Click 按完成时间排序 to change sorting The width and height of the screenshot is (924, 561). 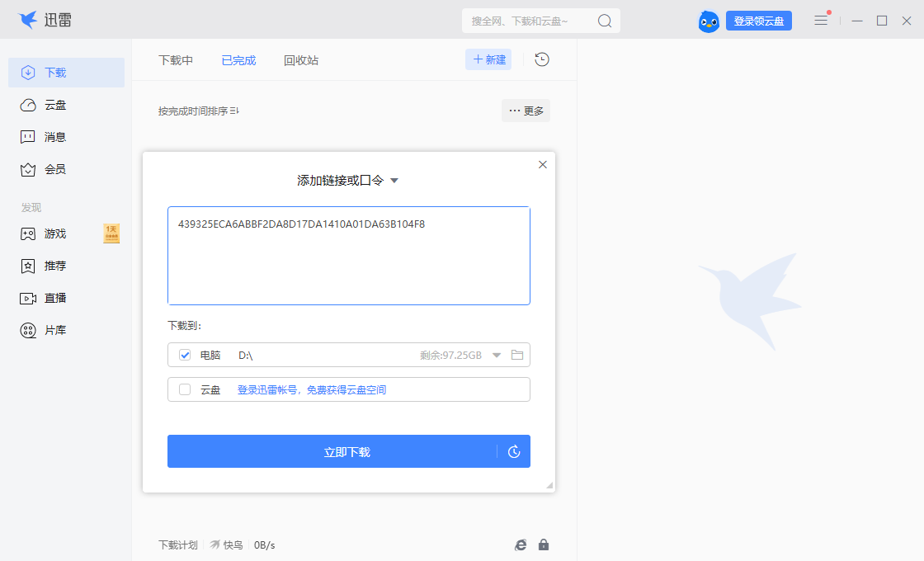tap(191, 110)
